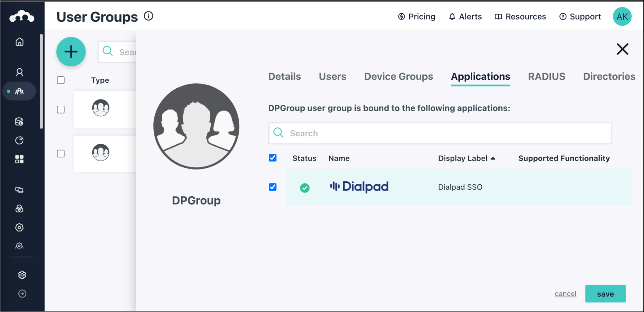Open Alerts in the top bar
This screenshot has width=644, height=312.
465,16
